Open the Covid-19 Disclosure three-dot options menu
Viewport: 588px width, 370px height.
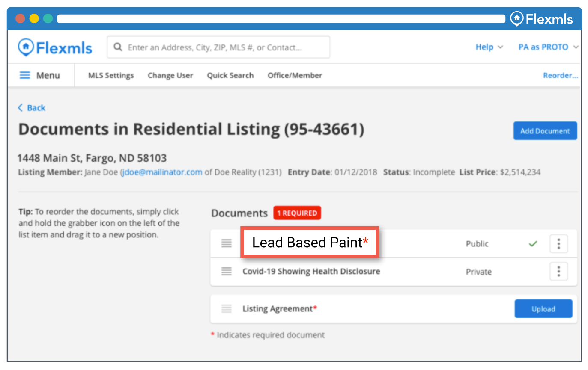pos(558,272)
